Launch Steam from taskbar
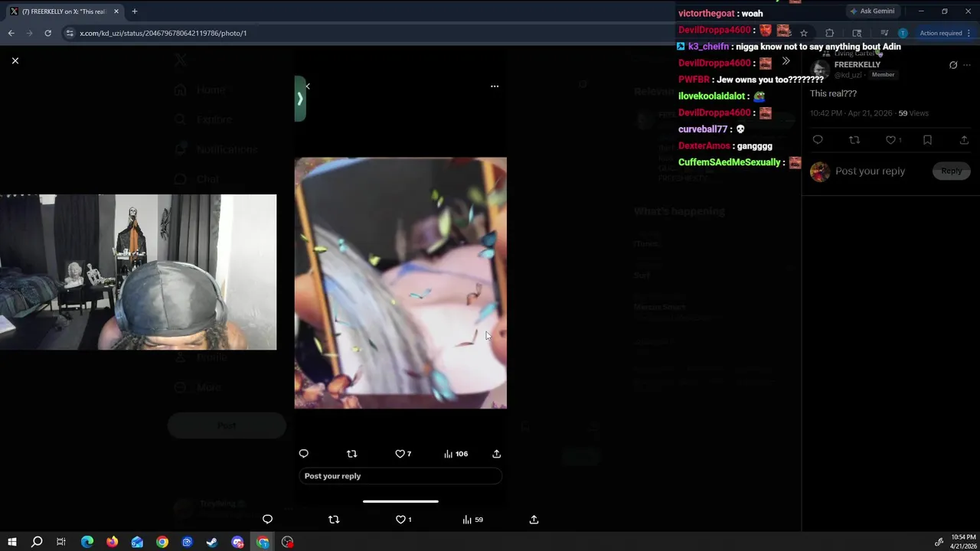This screenshot has width=980, height=551. click(212, 542)
